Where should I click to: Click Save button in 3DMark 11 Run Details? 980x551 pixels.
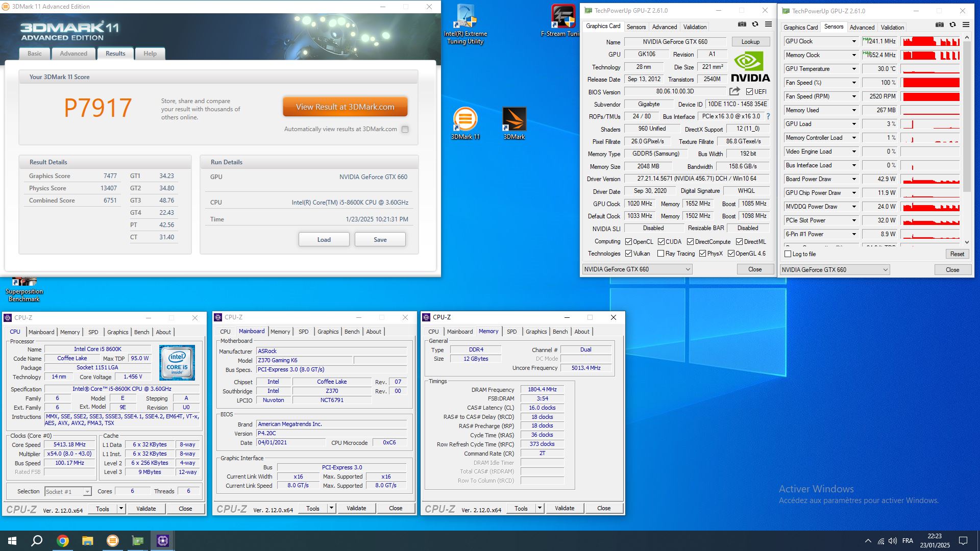[x=380, y=240]
